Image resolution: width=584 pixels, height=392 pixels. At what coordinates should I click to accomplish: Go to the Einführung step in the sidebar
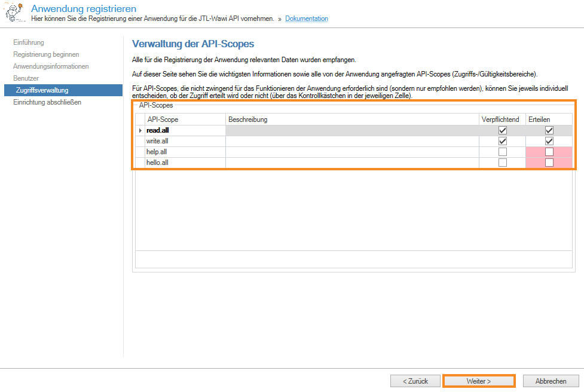(x=29, y=42)
